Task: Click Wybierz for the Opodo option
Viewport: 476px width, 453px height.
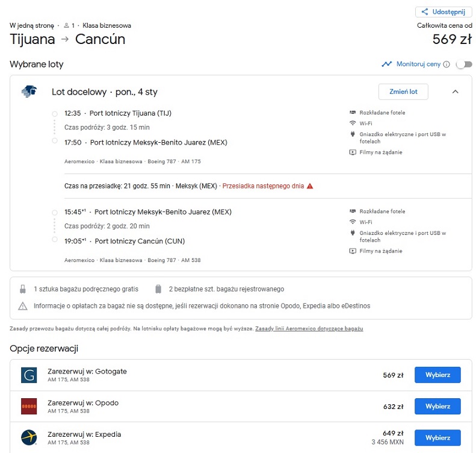Action: [x=437, y=407]
